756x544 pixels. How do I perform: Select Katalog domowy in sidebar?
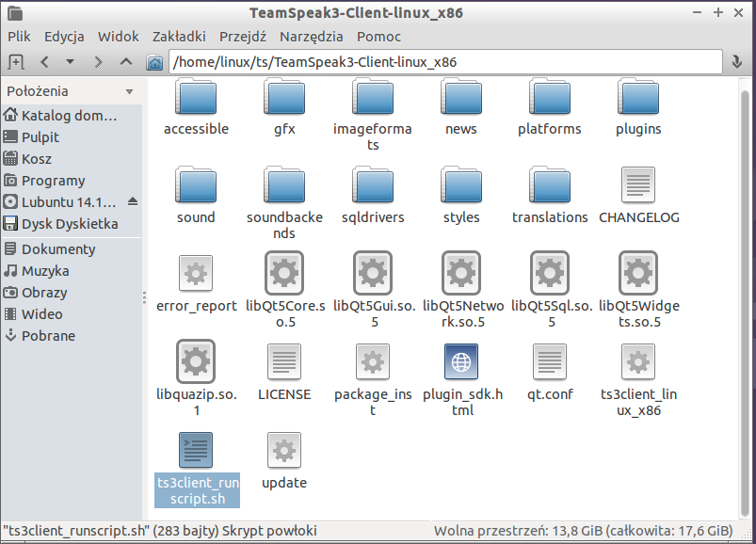[x=72, y=116]
